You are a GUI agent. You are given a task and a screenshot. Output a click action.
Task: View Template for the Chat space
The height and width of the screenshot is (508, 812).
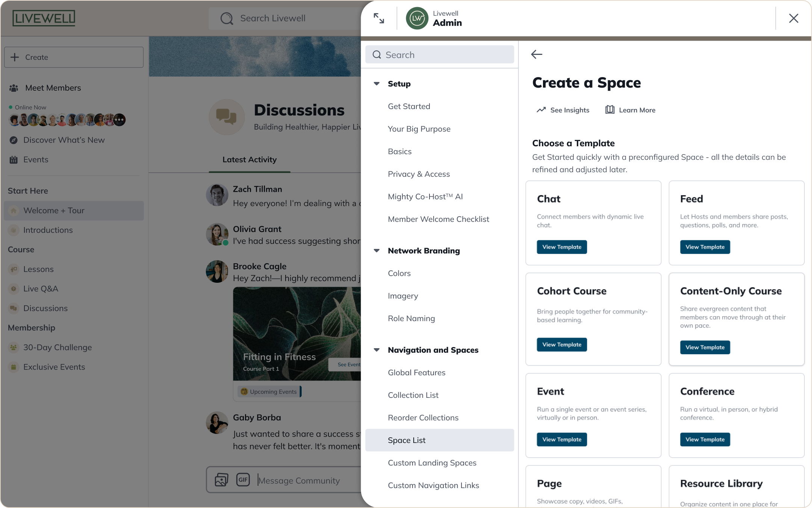coord(561,247)
